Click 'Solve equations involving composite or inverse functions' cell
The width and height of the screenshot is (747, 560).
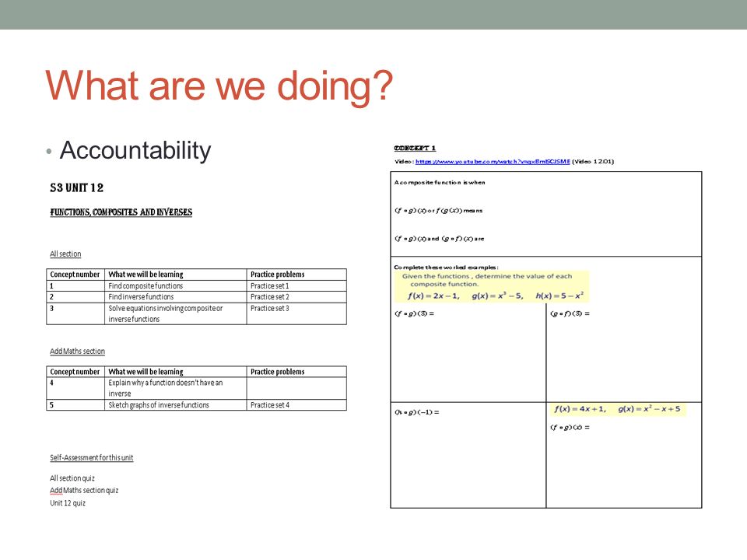[175, 313]
